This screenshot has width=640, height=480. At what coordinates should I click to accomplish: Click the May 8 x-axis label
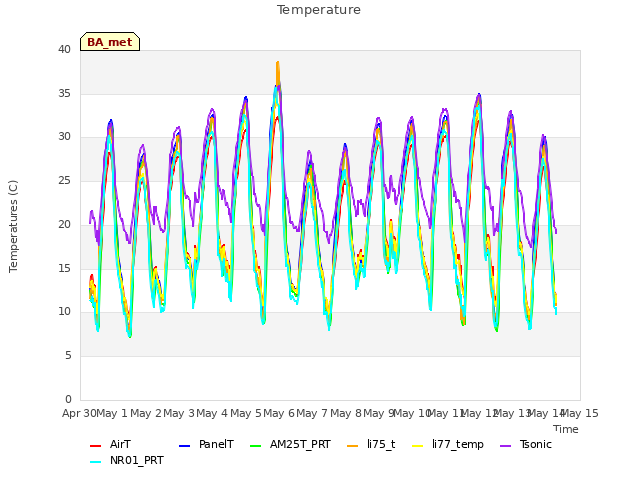pos(346,413)
